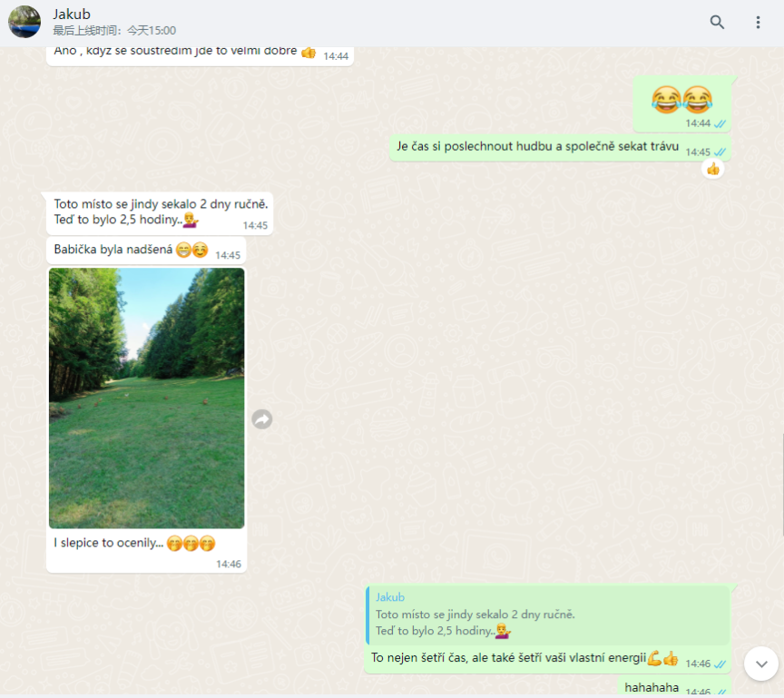Screen dimensions: 784x698
Task: Search messages with the magnifier icon
Action: [x=717, y=22]
